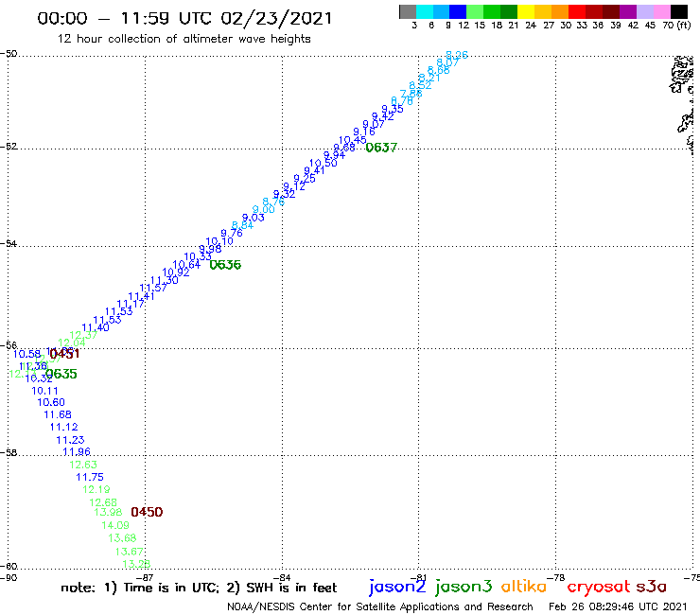This screenshot has height=615, width=700.
Task: Click the NOAA/NESDIS Center attribution text
Action: pos(380,606)
